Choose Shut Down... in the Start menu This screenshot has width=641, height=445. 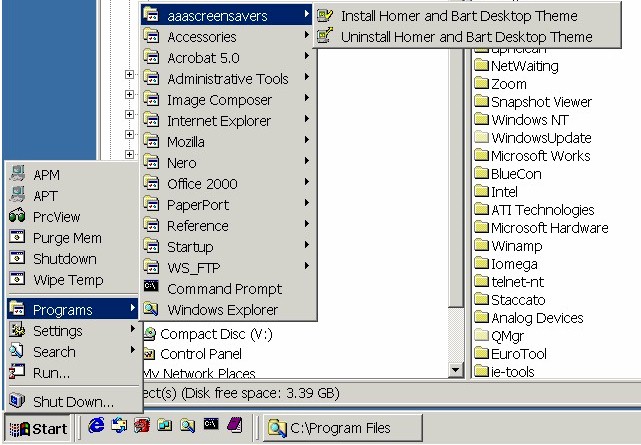point(72,402)
